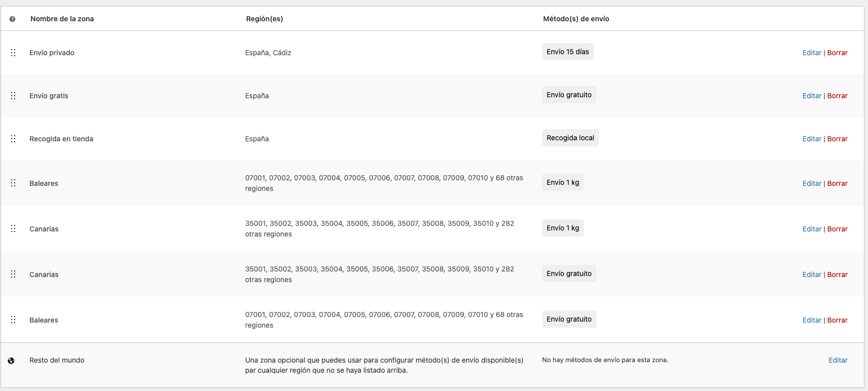The width and height of the screenshot is (868, 391).
Task: Click Envío 1 kg badge in Baleares row
Action: (562, 182)
